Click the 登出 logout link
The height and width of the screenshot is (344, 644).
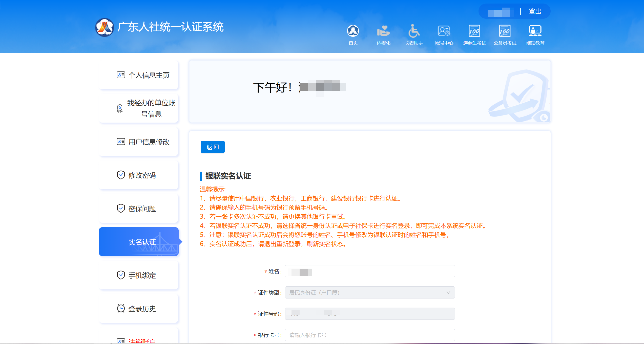535,12
